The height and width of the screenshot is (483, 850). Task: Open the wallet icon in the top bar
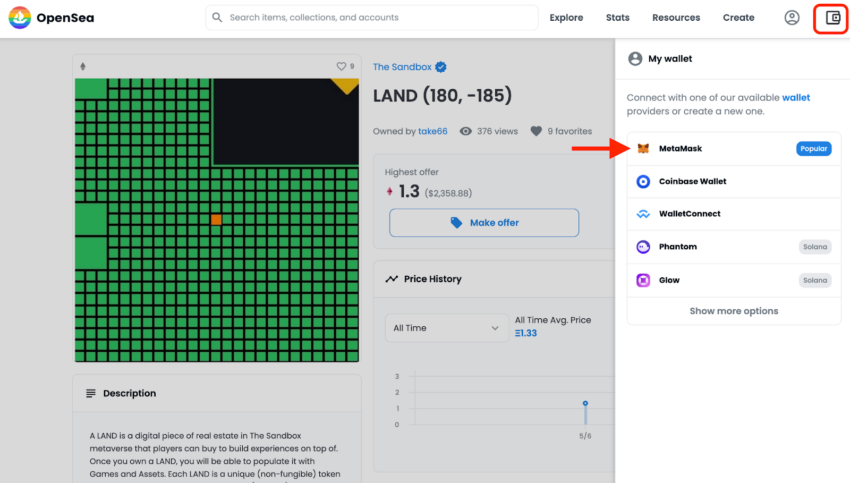(833, 18)
